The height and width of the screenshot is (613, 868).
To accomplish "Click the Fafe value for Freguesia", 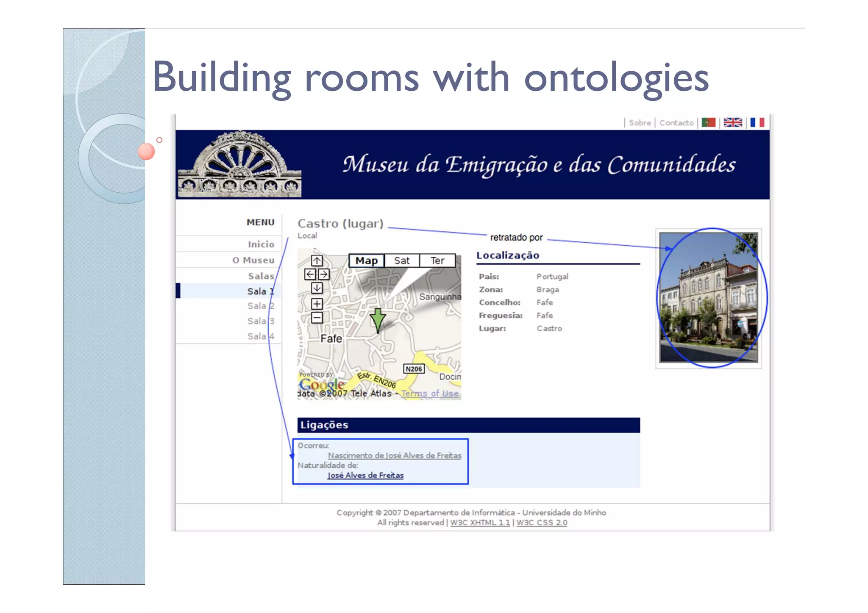I will point(545,316).
